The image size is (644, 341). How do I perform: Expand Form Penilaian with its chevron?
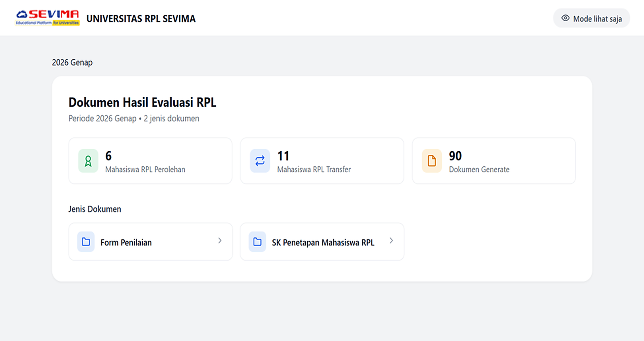point(220,241)
